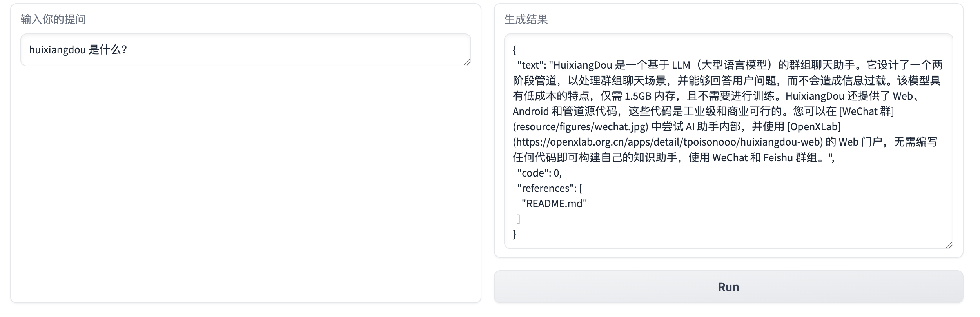Click the "生成结果" label
The width and height of the screenshot is (980, 317).
click(526, 19)
